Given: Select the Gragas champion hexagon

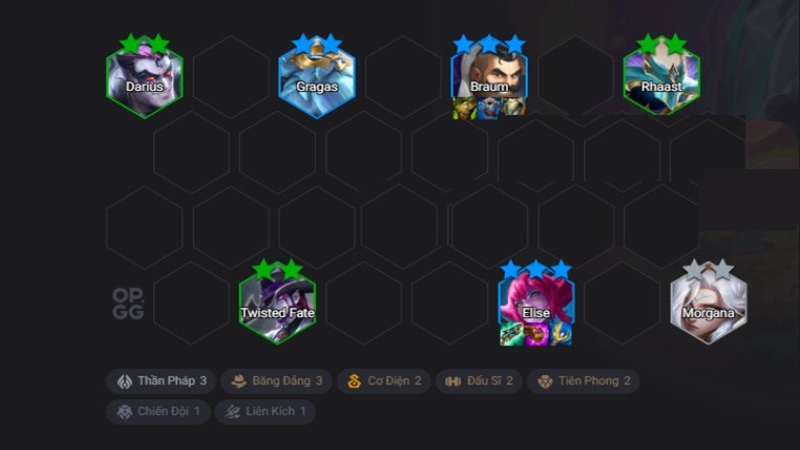Looking at the screenshot, I should pyautogui.click(x=317, y=77).
